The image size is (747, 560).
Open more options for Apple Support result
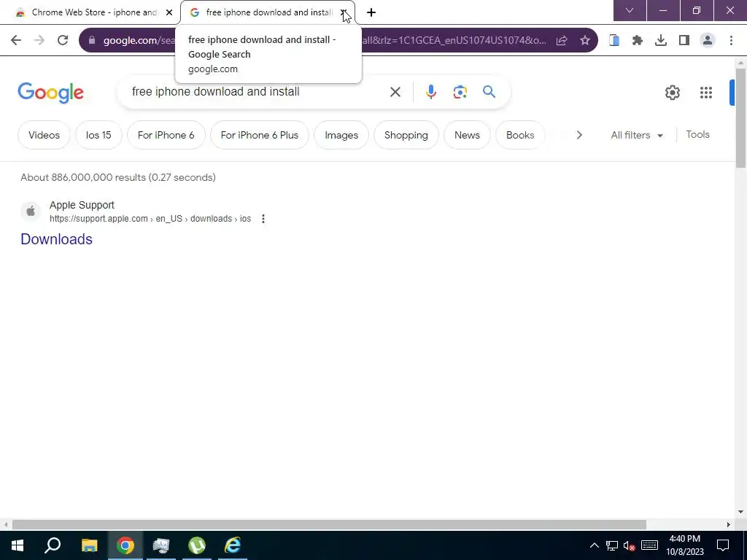tap(263, 219)
